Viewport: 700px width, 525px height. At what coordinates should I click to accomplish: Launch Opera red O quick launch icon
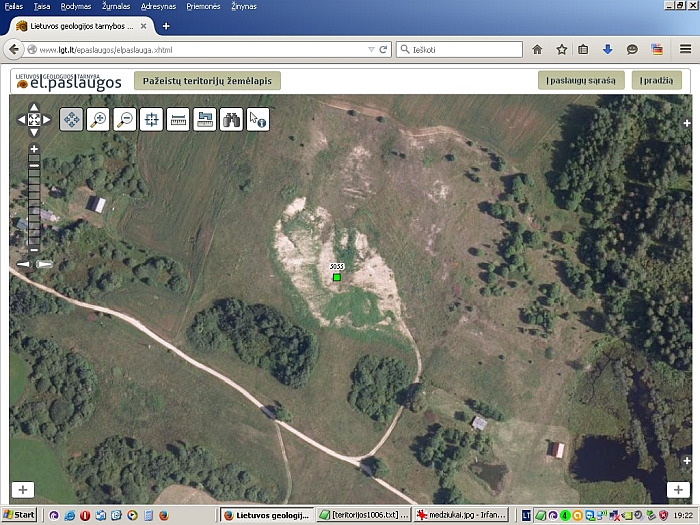(x=85, y=516)
